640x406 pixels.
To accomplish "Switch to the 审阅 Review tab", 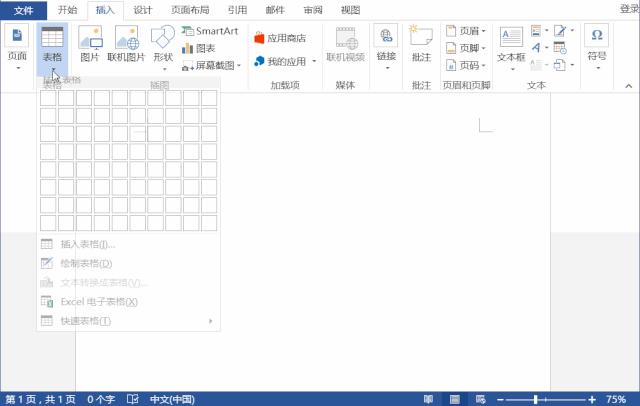I will click(313, 10).
